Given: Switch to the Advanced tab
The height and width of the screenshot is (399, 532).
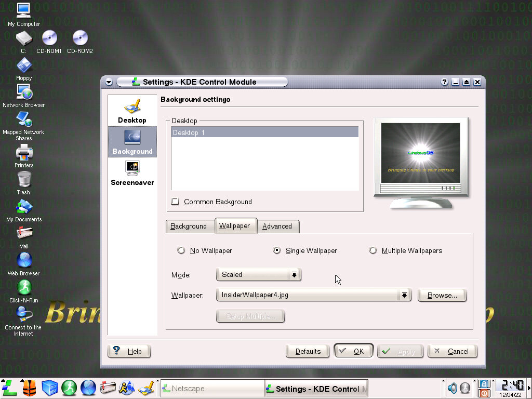Looking at the screenshot, I should 277,226.
